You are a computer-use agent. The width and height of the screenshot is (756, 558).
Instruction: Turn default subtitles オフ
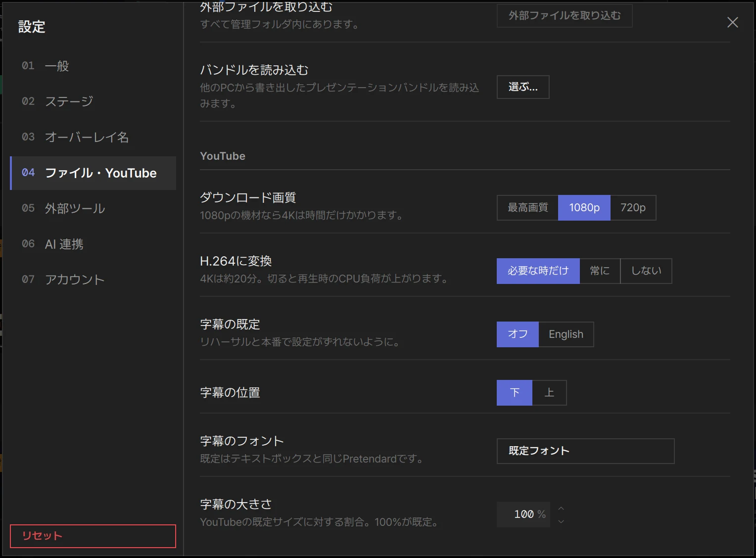coord(518,334)
